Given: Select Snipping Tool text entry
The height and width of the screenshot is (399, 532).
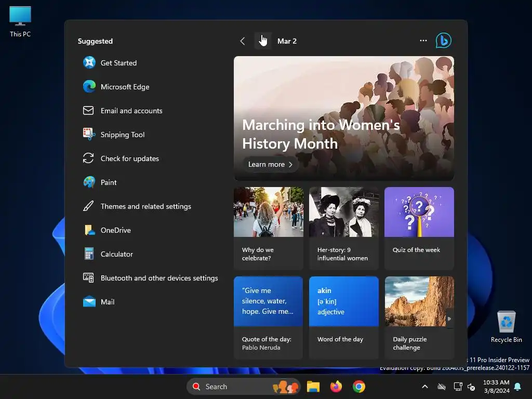Looking at the screenshot, I should tap(123, 135).
